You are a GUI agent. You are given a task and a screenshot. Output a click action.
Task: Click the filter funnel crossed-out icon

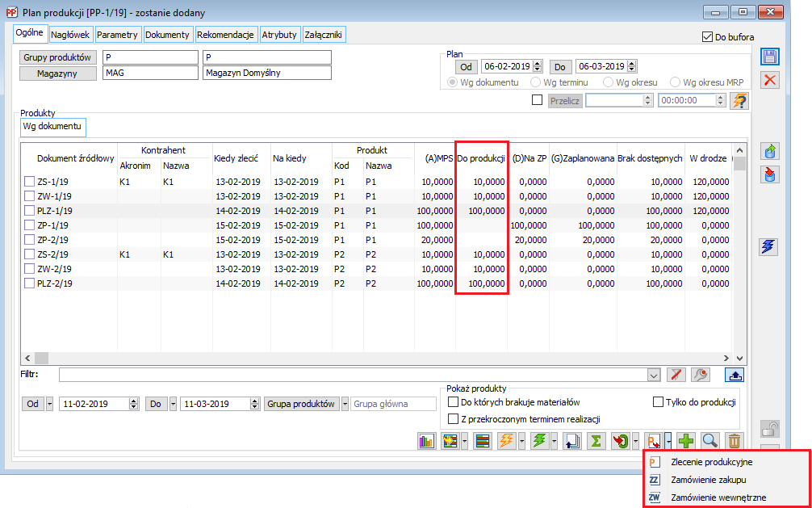676,375
